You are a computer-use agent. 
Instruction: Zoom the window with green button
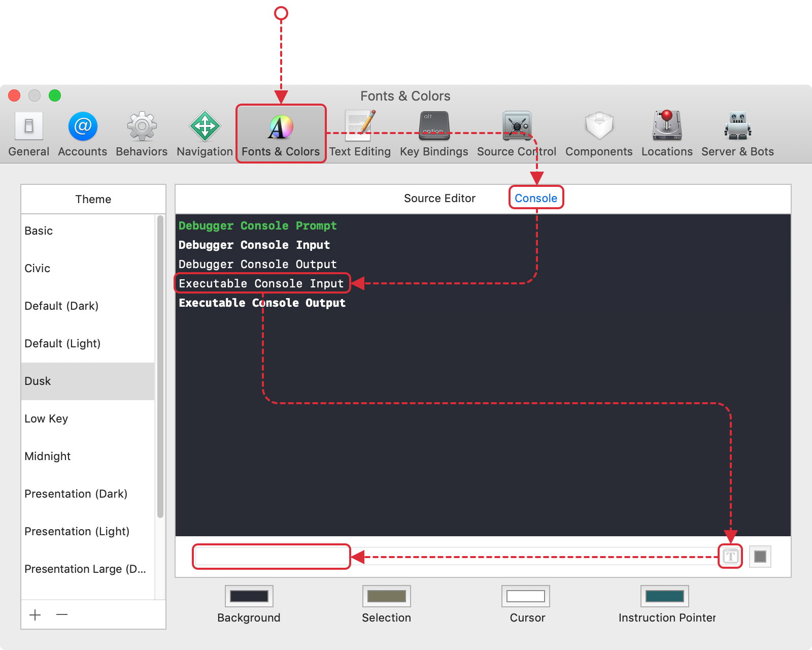55,95
